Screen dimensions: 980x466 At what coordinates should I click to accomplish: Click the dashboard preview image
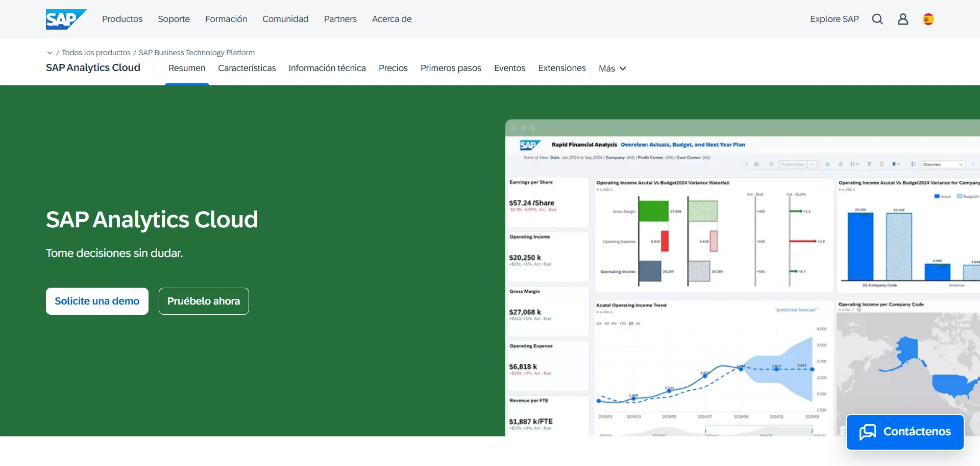(x=743, y=278)
